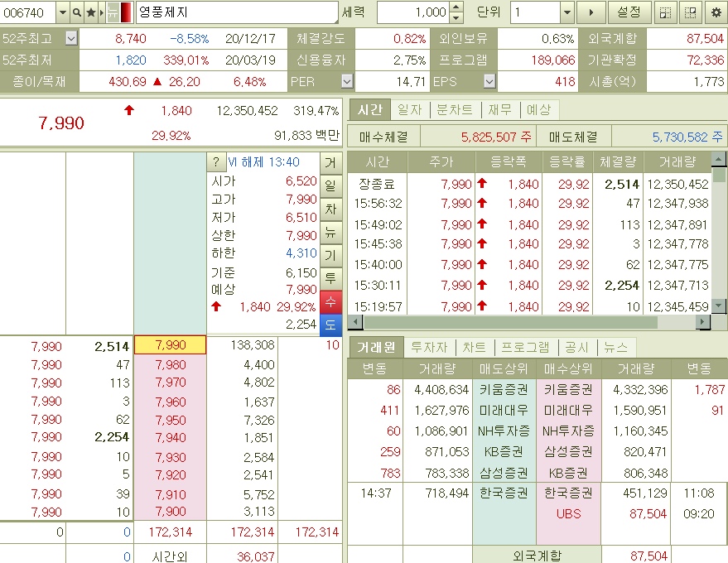Open the 공시 tab
The width and height of the screenshot is (728, 563).
point(576,347)
